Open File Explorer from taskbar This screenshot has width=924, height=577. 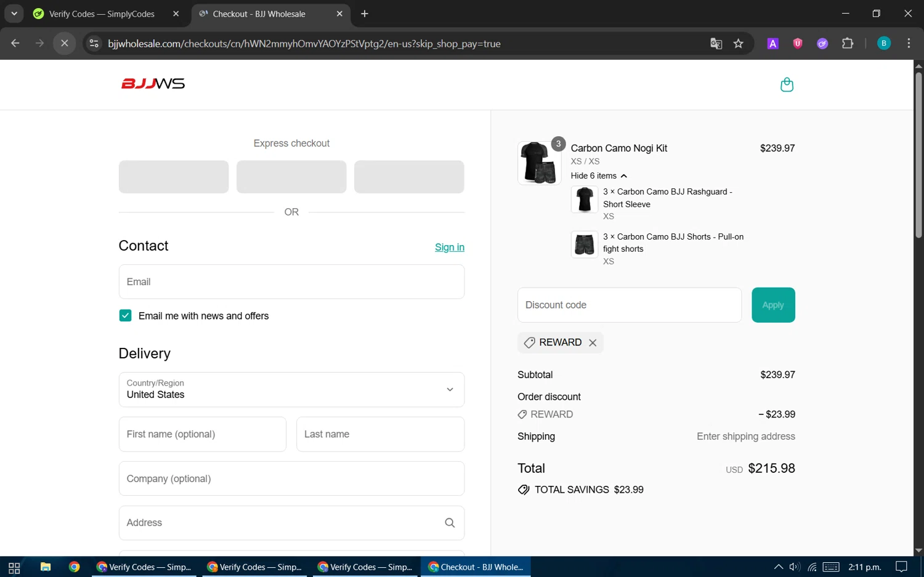pos(45,567)
